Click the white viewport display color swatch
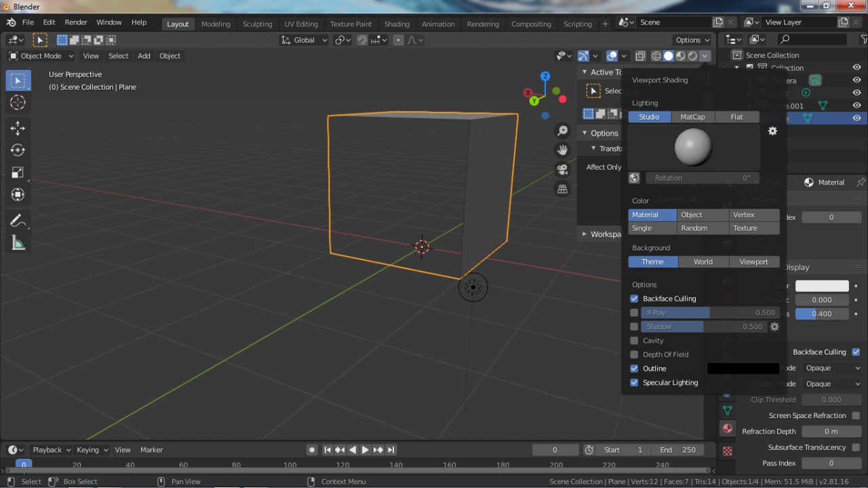 coord(822,286)
